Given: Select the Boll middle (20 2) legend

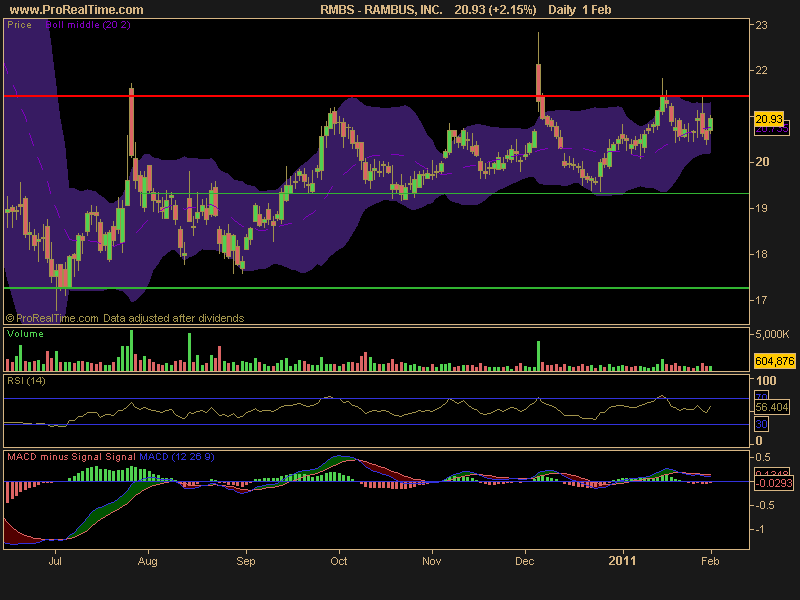Looking at the screenshot, I should (x=88, y=24).
